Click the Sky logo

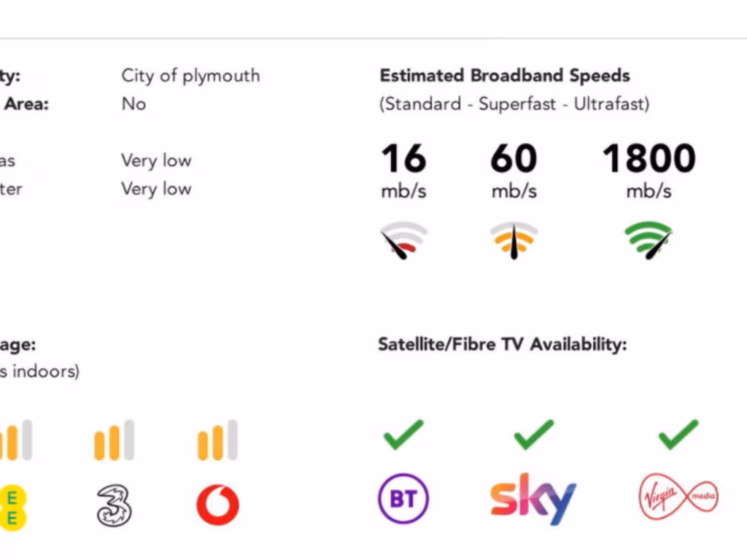533,499
